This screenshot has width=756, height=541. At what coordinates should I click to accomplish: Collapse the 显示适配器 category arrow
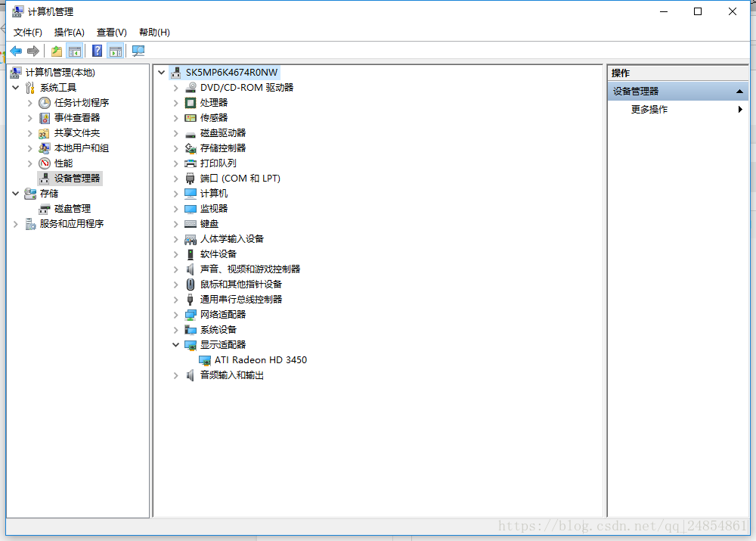pyautogui.click(x=175, y=345)
